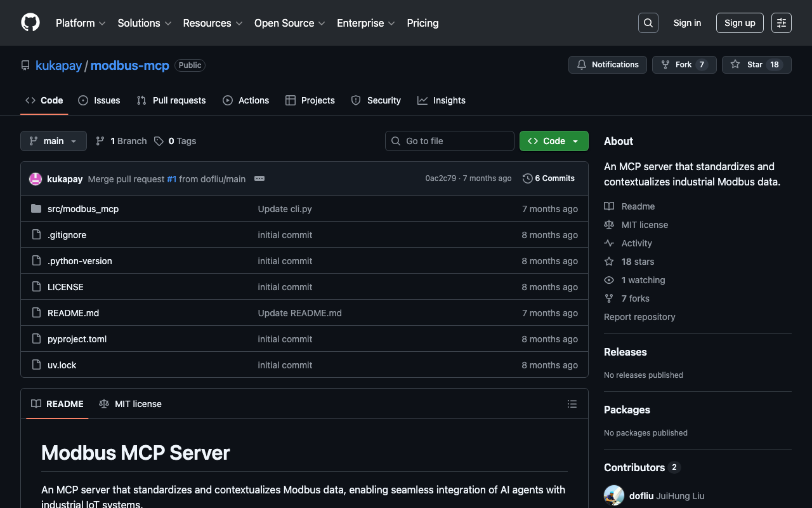
Task: Expand the commit message ellipsis icon
Action: (x=259, y=179)
